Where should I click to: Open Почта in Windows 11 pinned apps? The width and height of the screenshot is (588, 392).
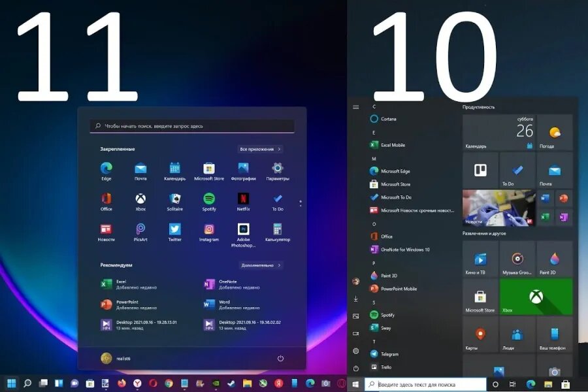140,171
